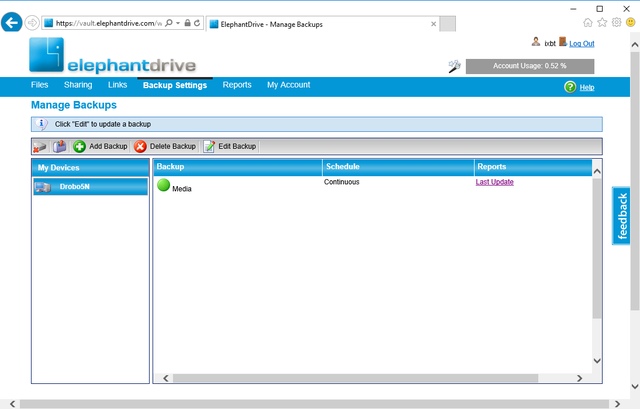The width and height of the screenshot is (640, 409).
Task: Click the info icon in the hint bar
Action: [42, 124]
